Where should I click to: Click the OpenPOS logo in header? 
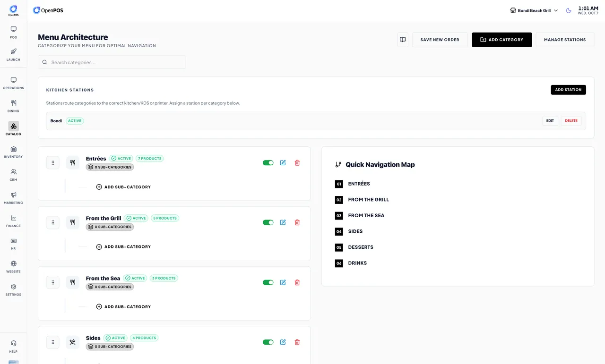pos(48,10)
